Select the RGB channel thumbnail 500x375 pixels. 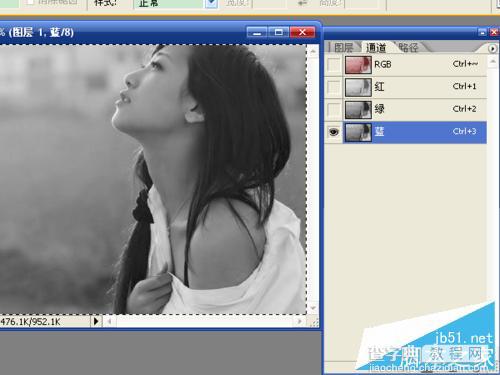point(358,65)
